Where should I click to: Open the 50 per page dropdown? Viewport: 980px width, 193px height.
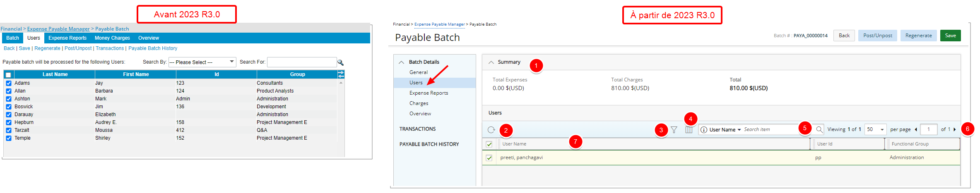[875, 129]
